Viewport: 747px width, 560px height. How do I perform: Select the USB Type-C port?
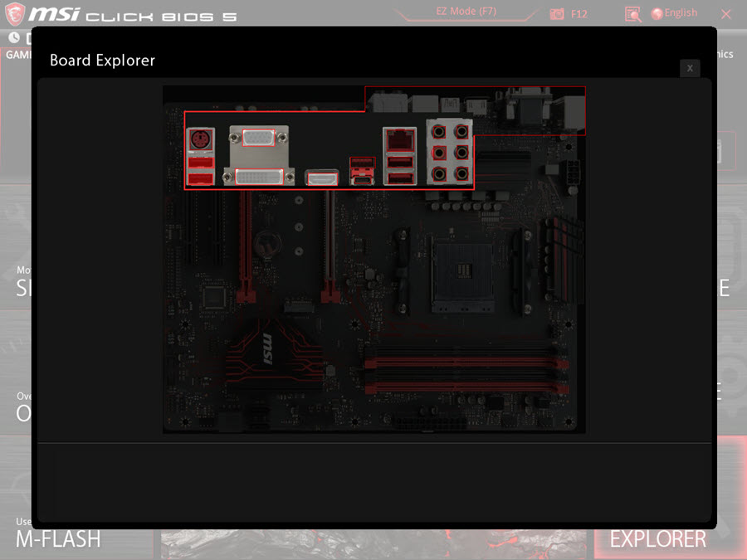[362, 178]
